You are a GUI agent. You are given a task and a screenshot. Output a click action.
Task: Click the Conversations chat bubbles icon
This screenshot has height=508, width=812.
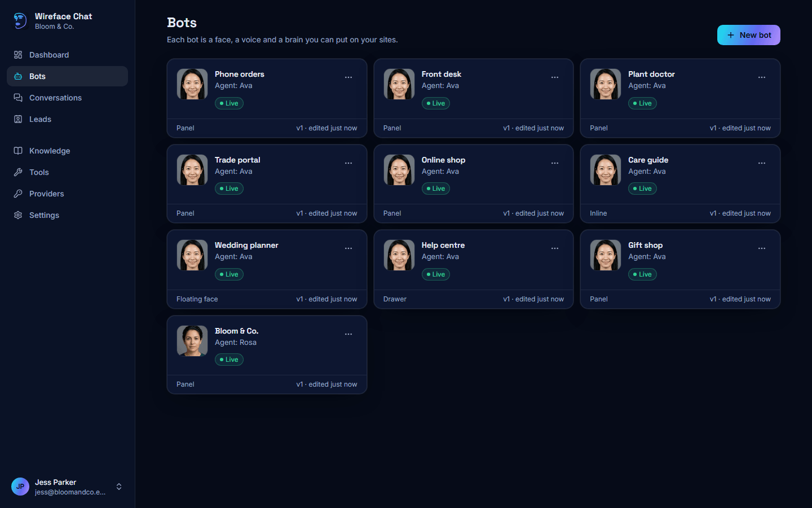click(18, 98)
